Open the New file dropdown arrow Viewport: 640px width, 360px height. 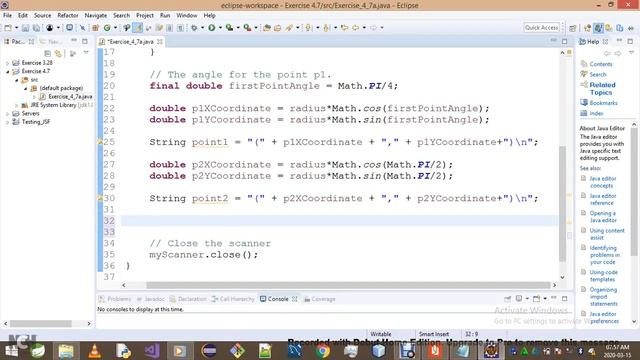tap(16, 28)
